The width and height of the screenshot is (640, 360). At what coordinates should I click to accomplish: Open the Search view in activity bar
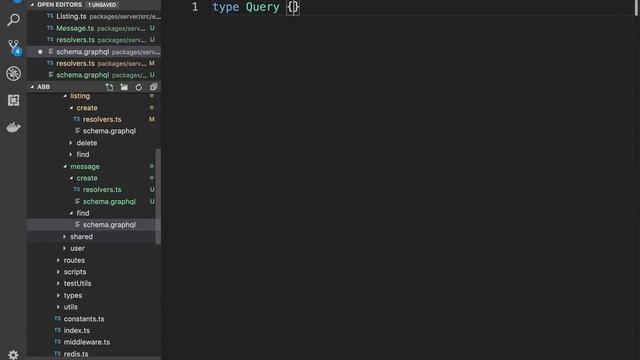pos(13,19)
